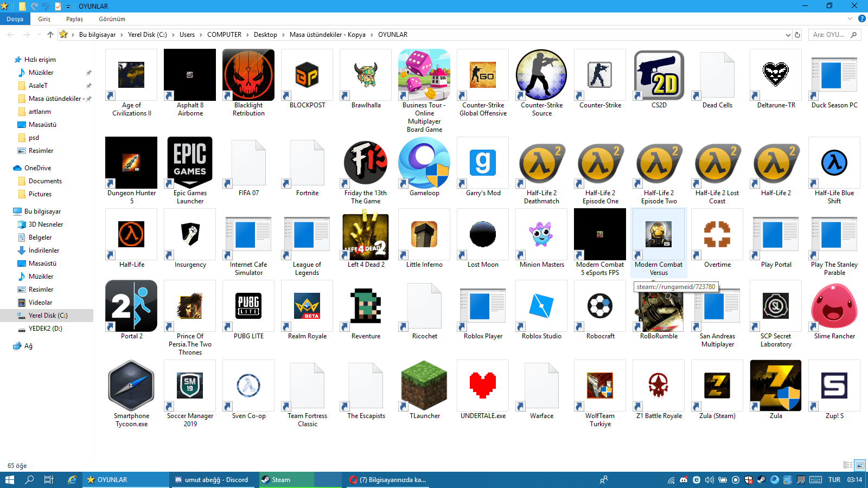868x488 pixels.
Task: Select the Realm Royale BETA icon
Action: coord(307,306)
